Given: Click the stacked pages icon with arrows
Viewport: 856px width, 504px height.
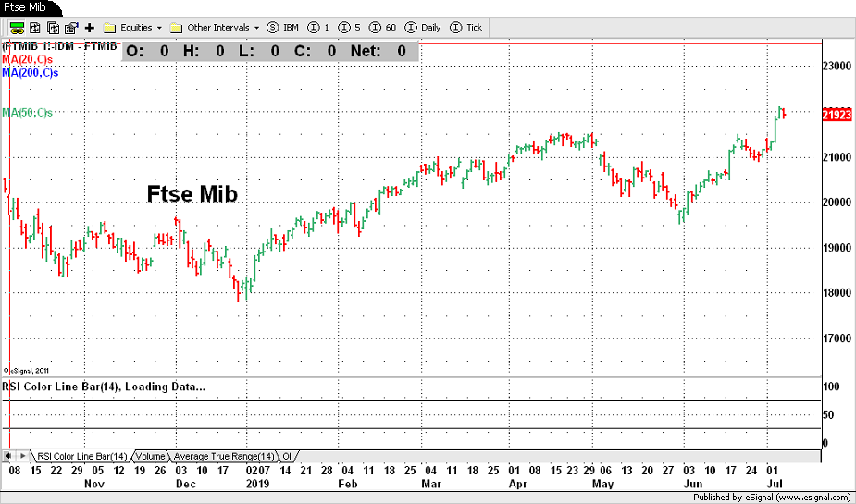Looking at the screenshot, I should point(53,28).
